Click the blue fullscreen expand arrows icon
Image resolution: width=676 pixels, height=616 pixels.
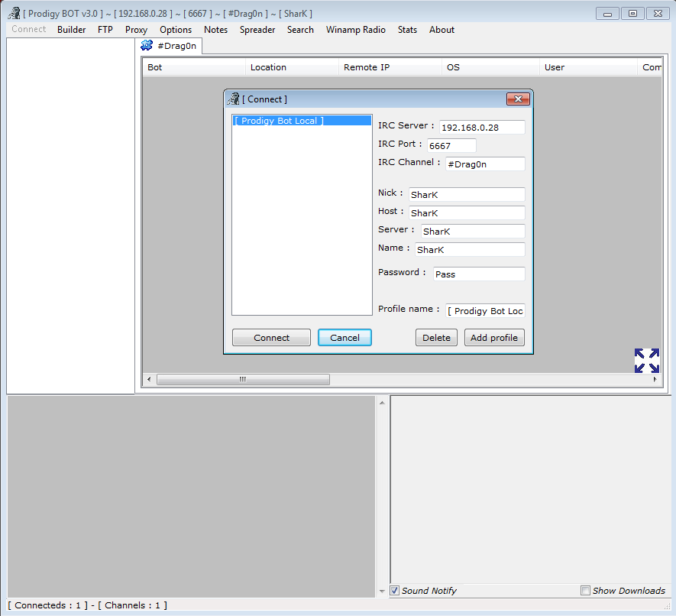click(646, 360)
